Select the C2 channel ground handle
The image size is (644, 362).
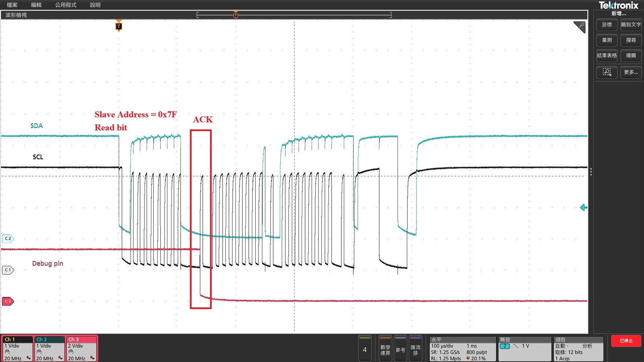[8, 239]
